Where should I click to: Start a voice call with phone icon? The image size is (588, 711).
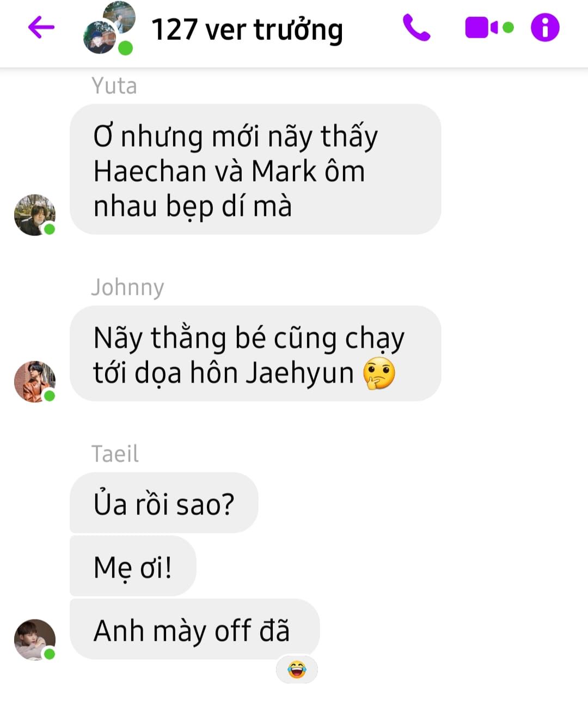point(416,28)
